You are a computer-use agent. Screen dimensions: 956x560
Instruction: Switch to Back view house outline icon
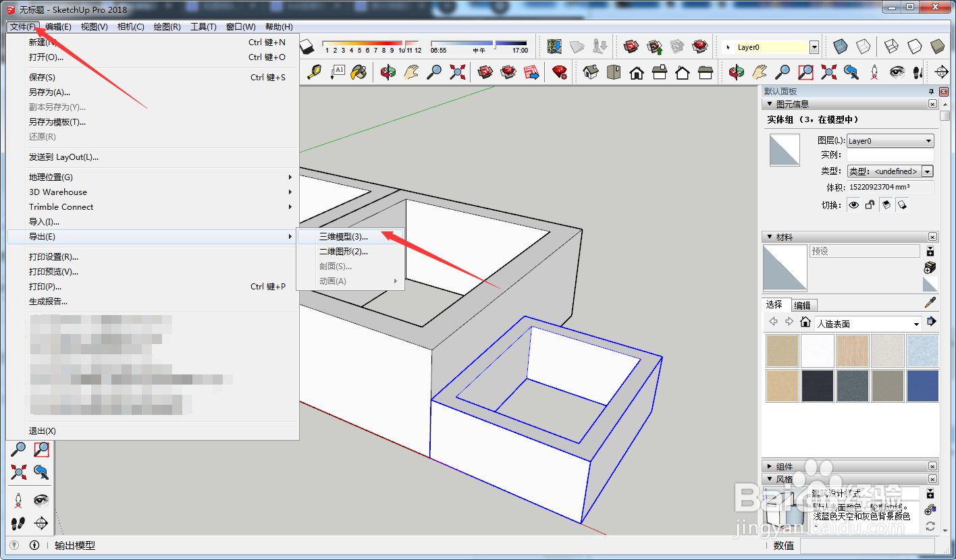tap(683, 72)
